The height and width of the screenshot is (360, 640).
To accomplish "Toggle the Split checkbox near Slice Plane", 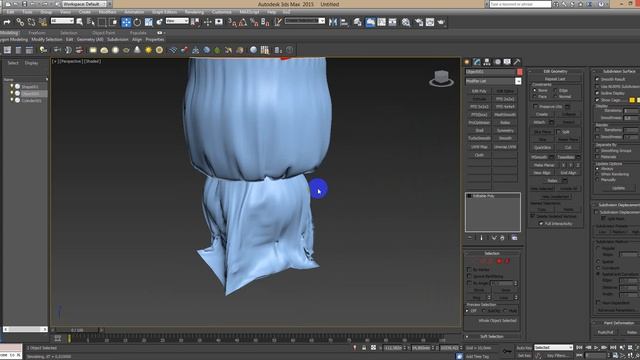I will [x=558, y=131].
